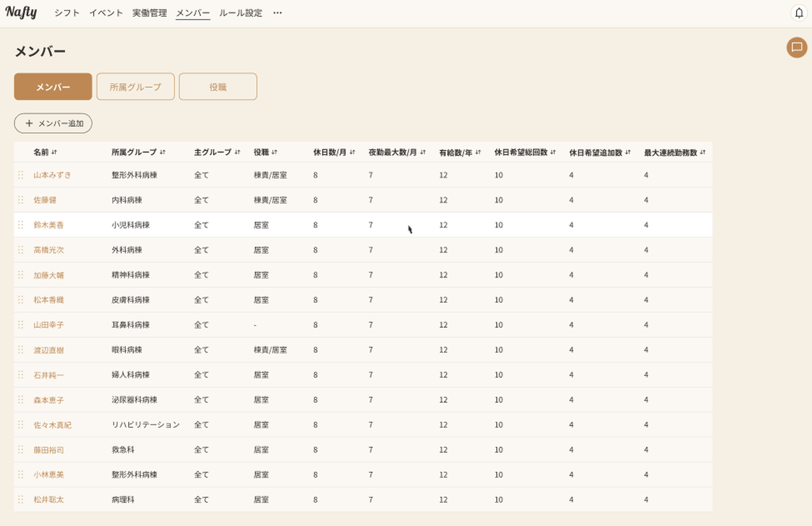The height and width of the screenshot is (526, 812).
Task: Open the 実働管理 navigation item
Action: (149, 13)
